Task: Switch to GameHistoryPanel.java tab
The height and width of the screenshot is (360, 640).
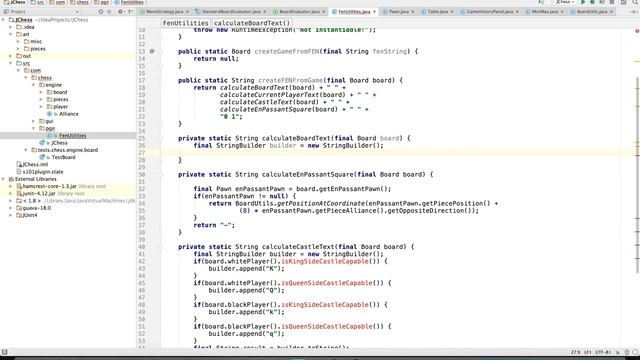Action: click(489, 12)
